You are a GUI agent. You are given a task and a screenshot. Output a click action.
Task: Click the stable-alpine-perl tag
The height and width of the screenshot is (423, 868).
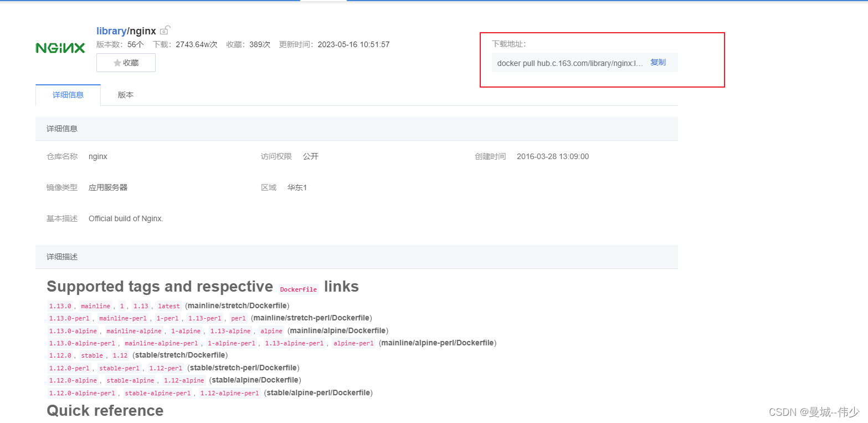point(158,393)
